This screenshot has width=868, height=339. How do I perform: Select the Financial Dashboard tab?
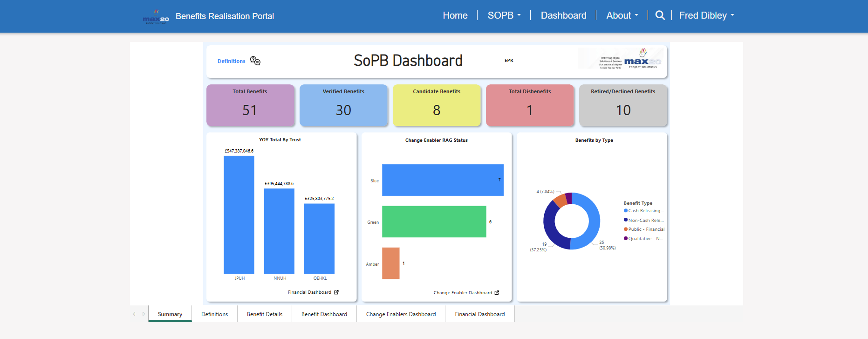click(x=479, y=314)
